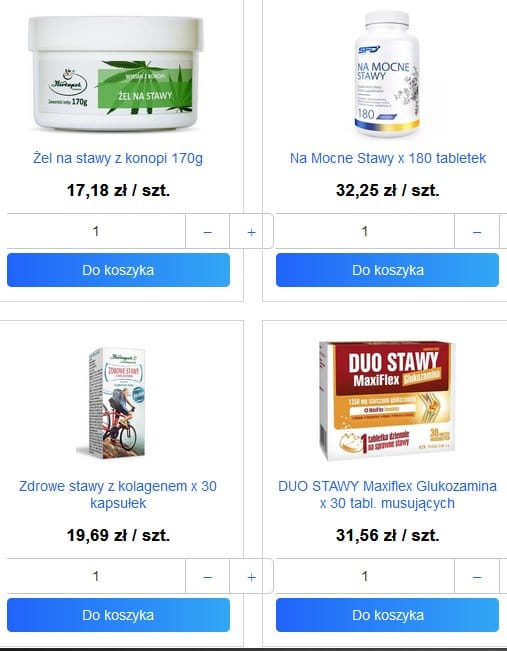This screenshot has width=507, height=651.
Task: Decrease quantity of DUO STAWY Maxiflex
Action: coord(477,576)
